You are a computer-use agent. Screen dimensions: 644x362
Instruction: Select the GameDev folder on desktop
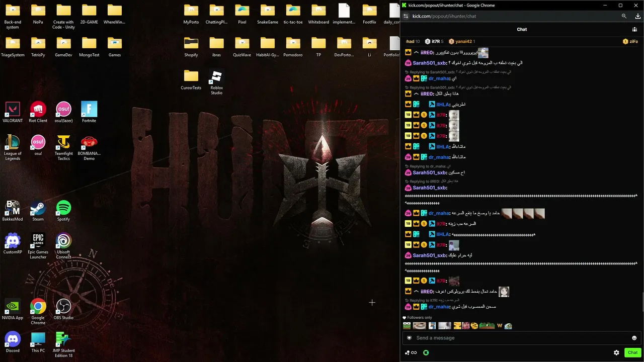pyautogui.click(x=63, y=47)
